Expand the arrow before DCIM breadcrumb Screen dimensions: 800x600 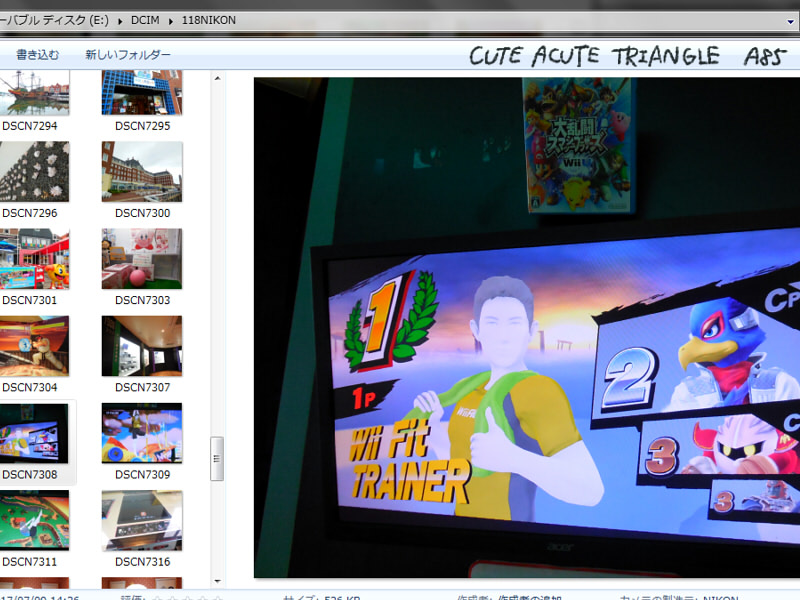point(120,21)
